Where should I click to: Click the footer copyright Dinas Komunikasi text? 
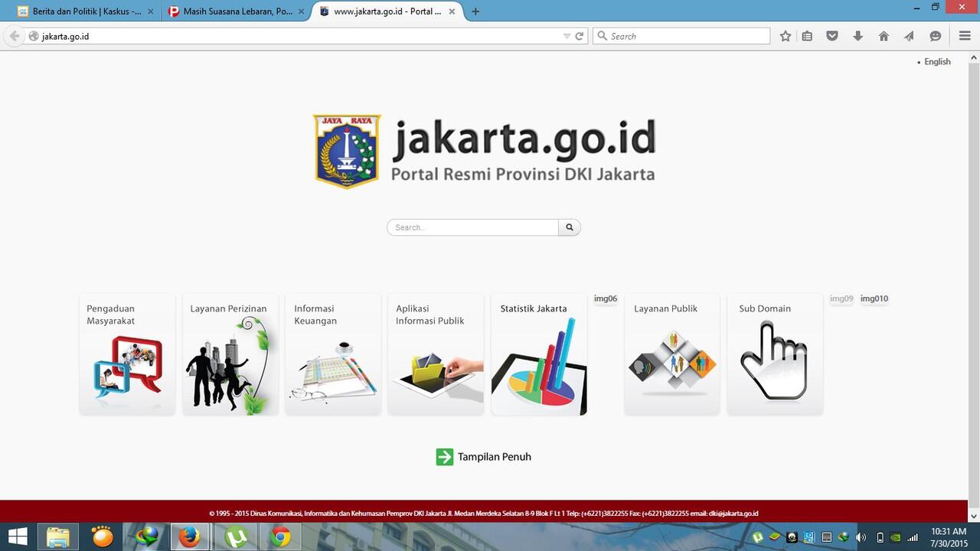point(483,514)
